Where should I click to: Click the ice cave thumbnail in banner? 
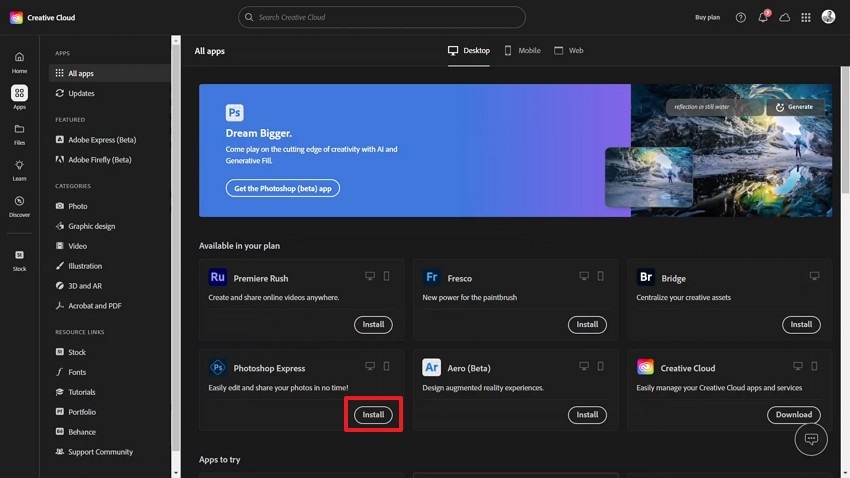click(x=649, y=177)
